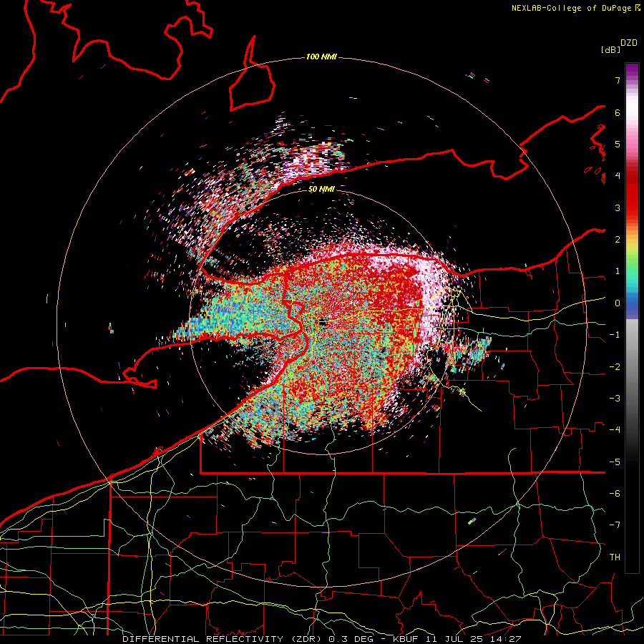
Task: Click the 50 NMI range ring label
Action: pyautogui.click(x=321, y=190)
